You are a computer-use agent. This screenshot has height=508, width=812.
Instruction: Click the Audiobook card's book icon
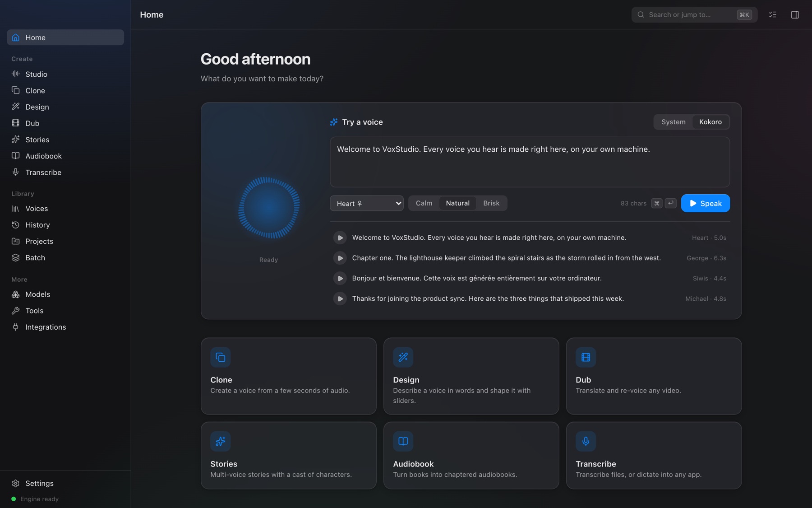point(403,441)
